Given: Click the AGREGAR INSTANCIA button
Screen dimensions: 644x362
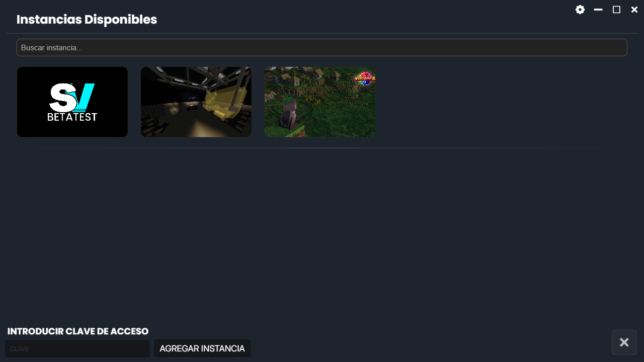Looking at the screenshot, I should click(x=202, y=348).
